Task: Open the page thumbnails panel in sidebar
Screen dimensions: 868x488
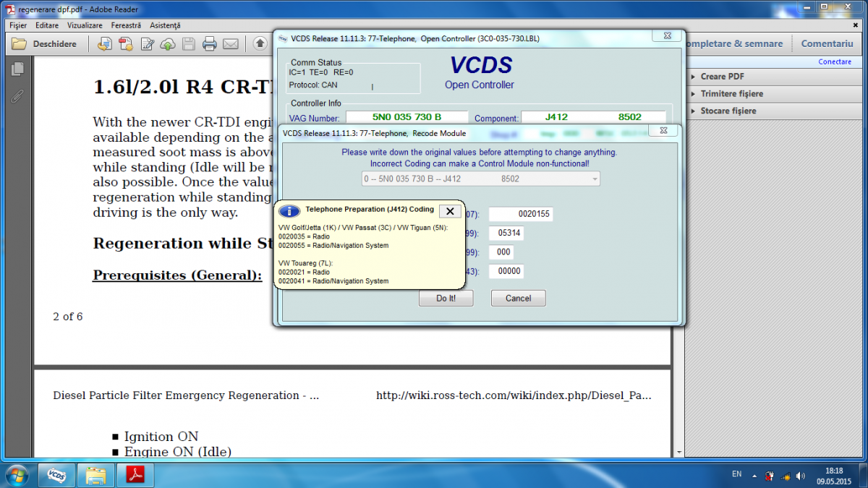Action: [17, 69]
